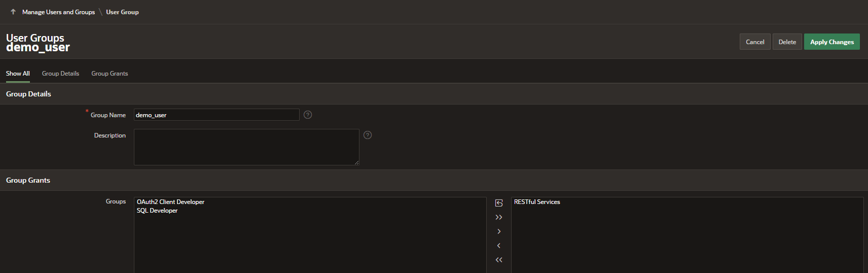Switch to the Group Grants tab
This screenshot has width=868, height=273.
coord(110,74)
